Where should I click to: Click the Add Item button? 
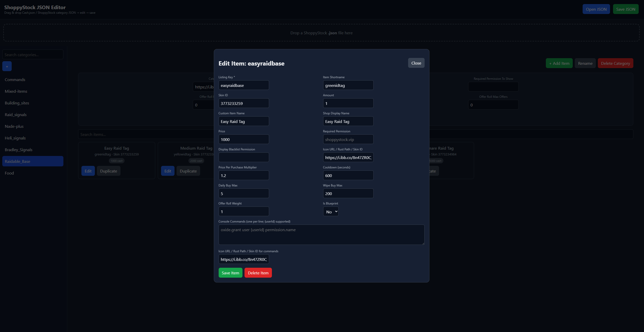[x=559, y=63]
